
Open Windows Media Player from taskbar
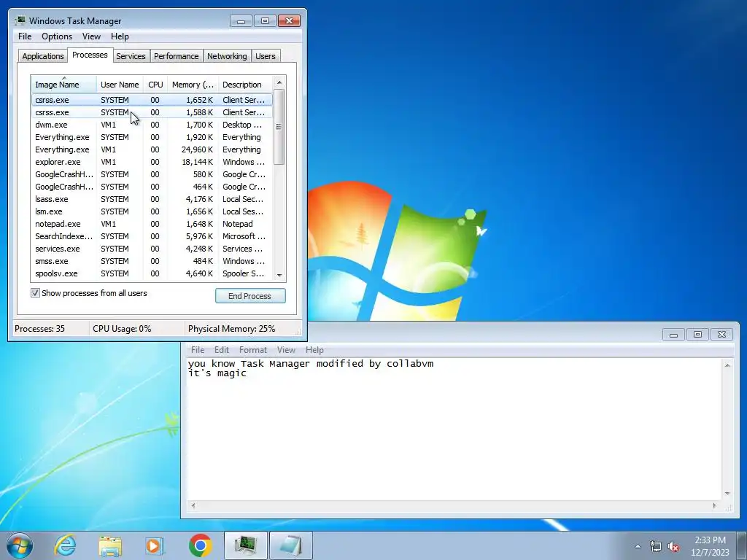click(x=155, y=545)
